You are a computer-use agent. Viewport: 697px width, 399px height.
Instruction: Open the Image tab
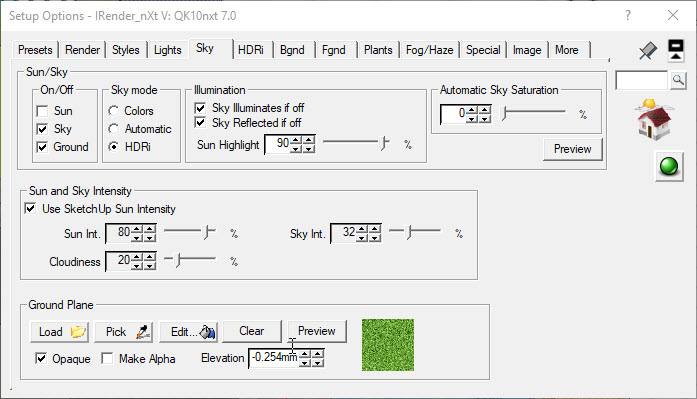pyautogui.click(x=527, y=50)
